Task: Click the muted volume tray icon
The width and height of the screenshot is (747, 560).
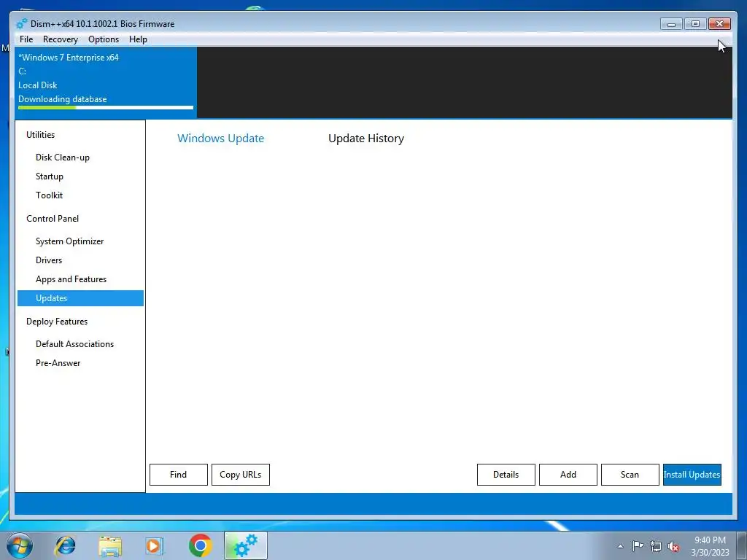Action: point(673,547)
